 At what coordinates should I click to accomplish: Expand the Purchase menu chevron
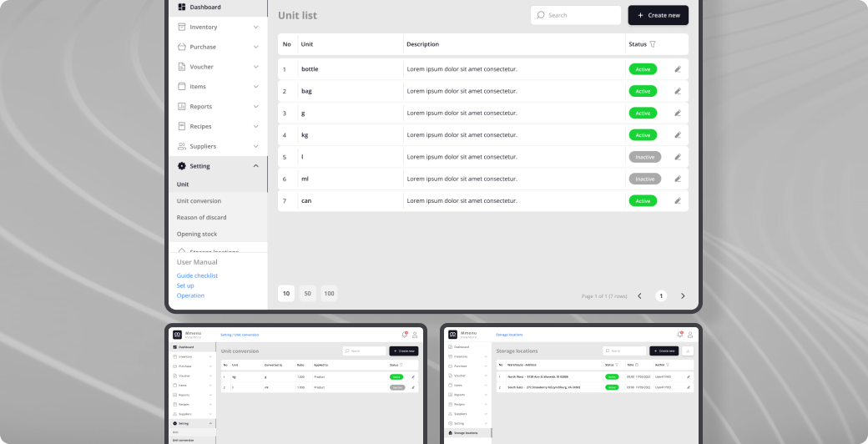pos(255,48)
